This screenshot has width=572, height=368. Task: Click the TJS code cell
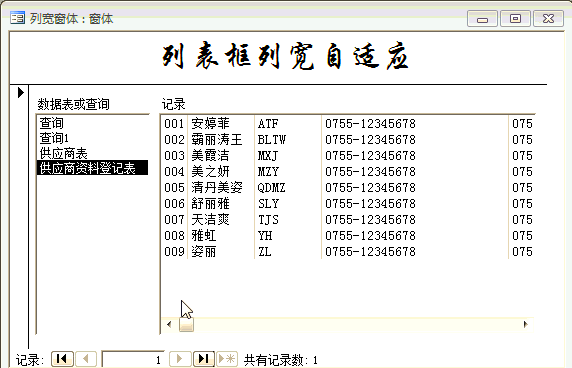click(x=268, y=220)
